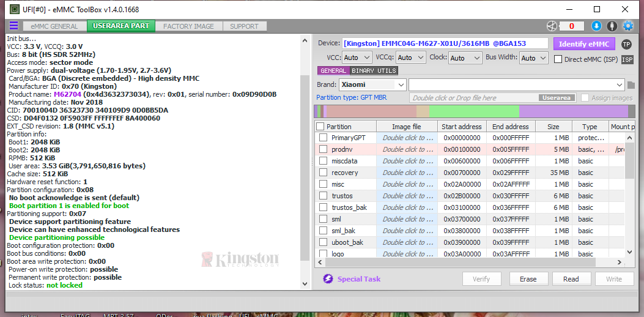
Task: Click the End address column header
Action: pyautogui.click(x=511, y=126)
